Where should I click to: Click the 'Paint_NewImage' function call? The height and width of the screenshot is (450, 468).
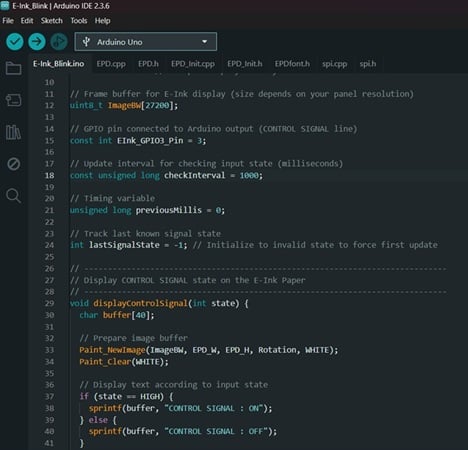point(112,350)
